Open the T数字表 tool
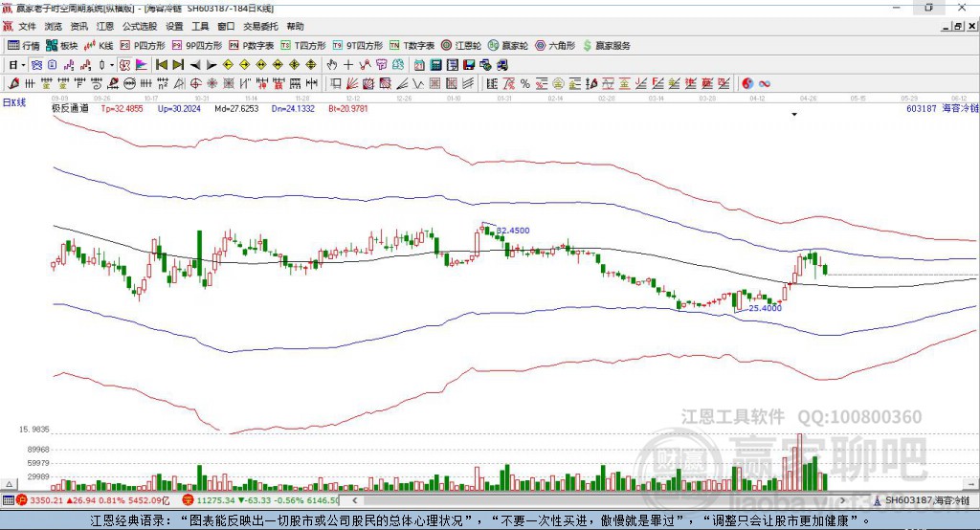Viewport: 980px width, 530px height. click(x=412, y=46)
